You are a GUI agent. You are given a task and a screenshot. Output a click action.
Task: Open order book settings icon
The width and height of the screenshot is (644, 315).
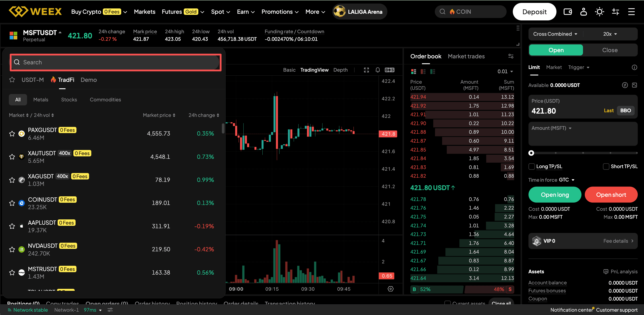coord(511,56)
